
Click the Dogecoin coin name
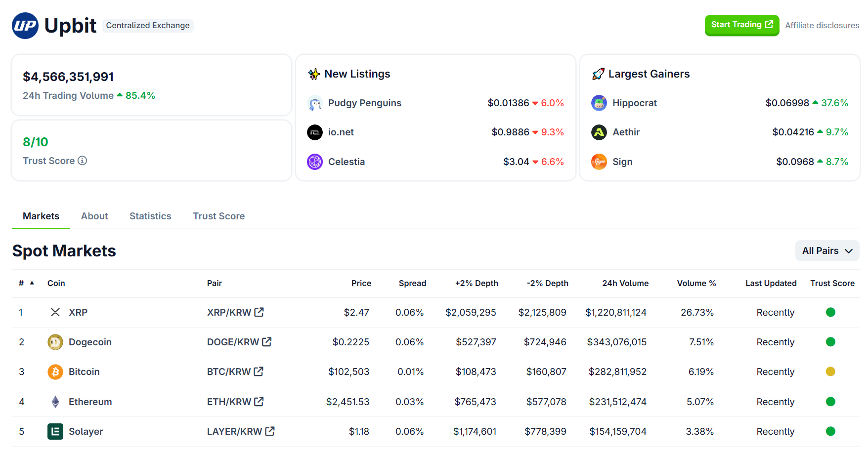click(90, 342)
